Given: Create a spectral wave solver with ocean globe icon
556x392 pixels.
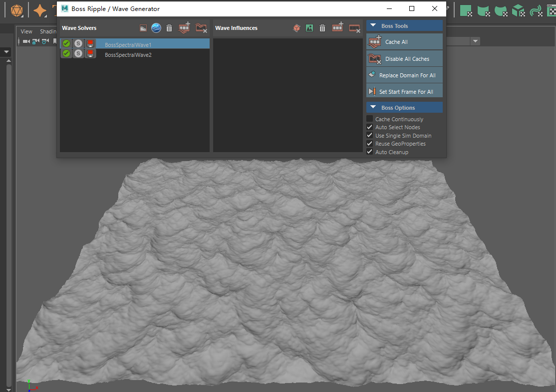Looking at the screenshot, I should tap(156, 28).
